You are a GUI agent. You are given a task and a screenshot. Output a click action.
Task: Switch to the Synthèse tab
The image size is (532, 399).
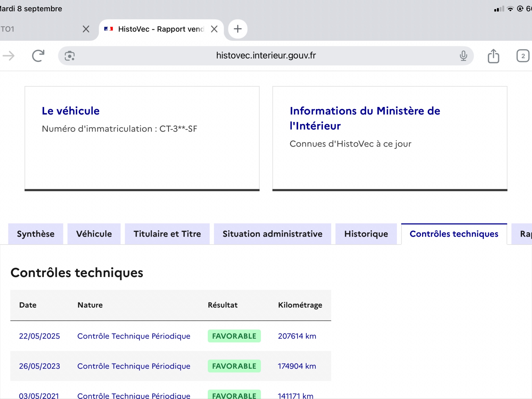[36, 234]
